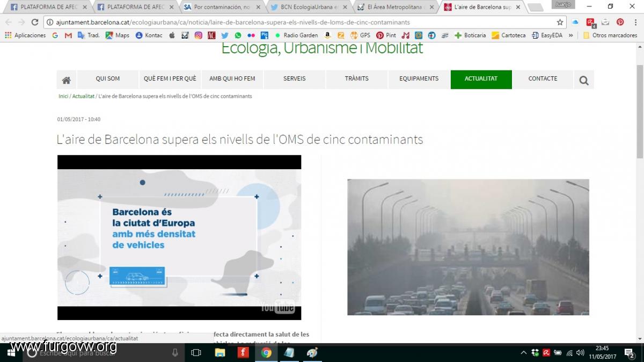Image resolution: width=644 pixels, height=362 pixels.
Task: Select the ACTUALITAT menu item
Action: coord(481,79)
